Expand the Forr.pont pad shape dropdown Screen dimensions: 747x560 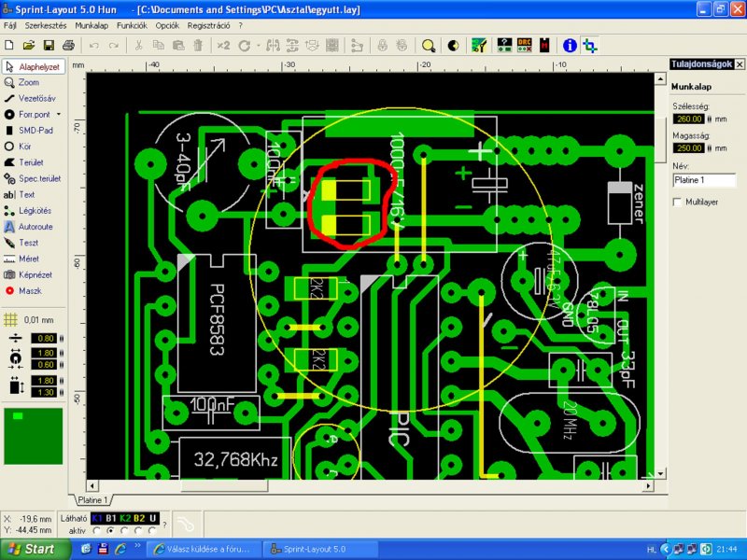click(59, 114)
